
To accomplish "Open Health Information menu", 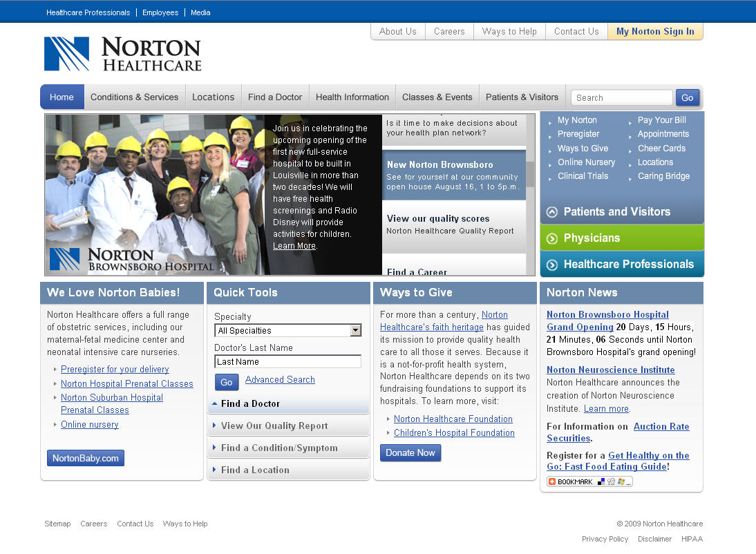I will 352,97.
